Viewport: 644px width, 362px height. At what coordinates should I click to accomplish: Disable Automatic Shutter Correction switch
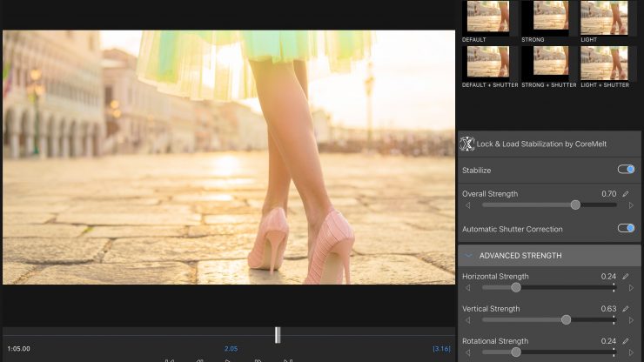click(x=625, y=229)
